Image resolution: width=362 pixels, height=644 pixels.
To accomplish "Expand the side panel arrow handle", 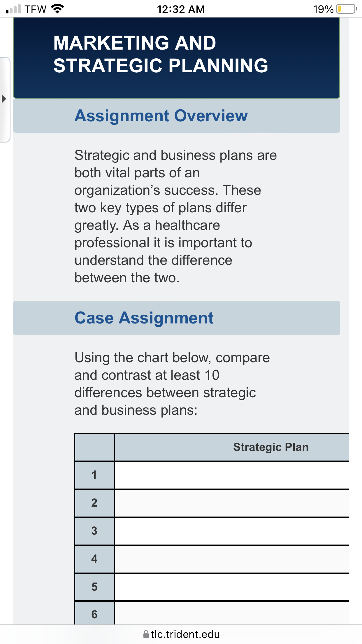I will pyautogui.click(x=4, y=99).
